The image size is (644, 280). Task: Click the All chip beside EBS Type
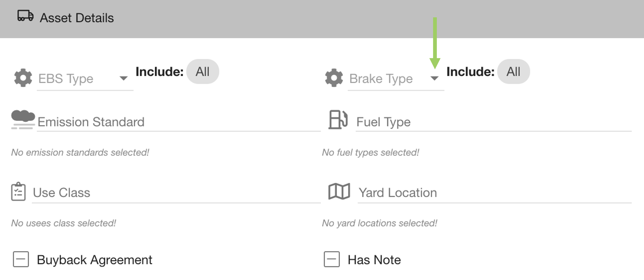(x=202, y=72)
